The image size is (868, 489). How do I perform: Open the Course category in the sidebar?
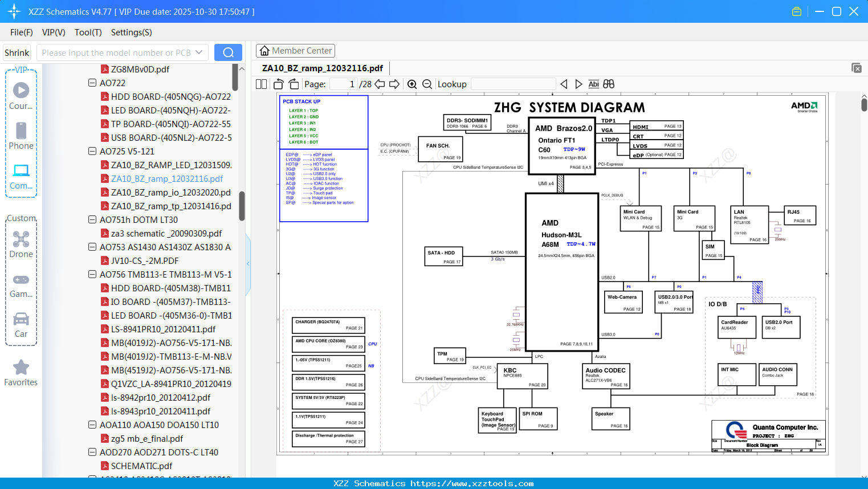point(21,96)
